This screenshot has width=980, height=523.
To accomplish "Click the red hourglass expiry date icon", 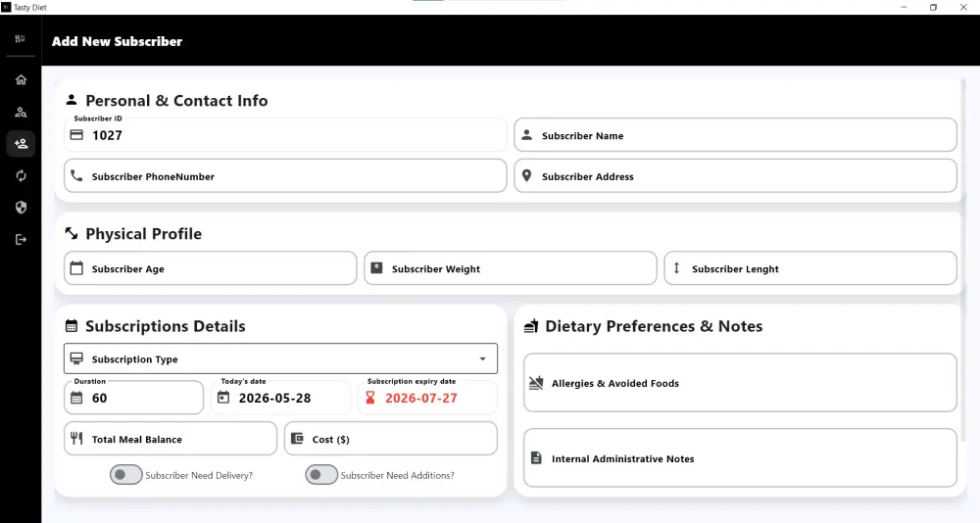I will click(x=370, y=398).
